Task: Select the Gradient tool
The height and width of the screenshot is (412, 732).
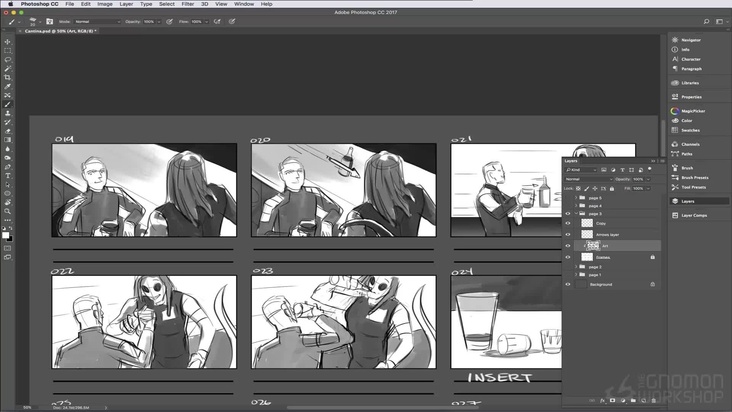Action: point(7,140)
